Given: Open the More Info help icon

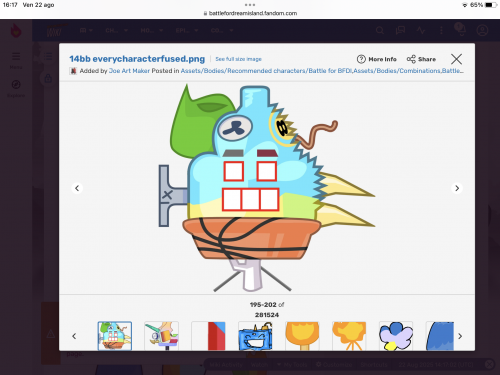Looking at the screenshot, I should (x=361, y=59).
